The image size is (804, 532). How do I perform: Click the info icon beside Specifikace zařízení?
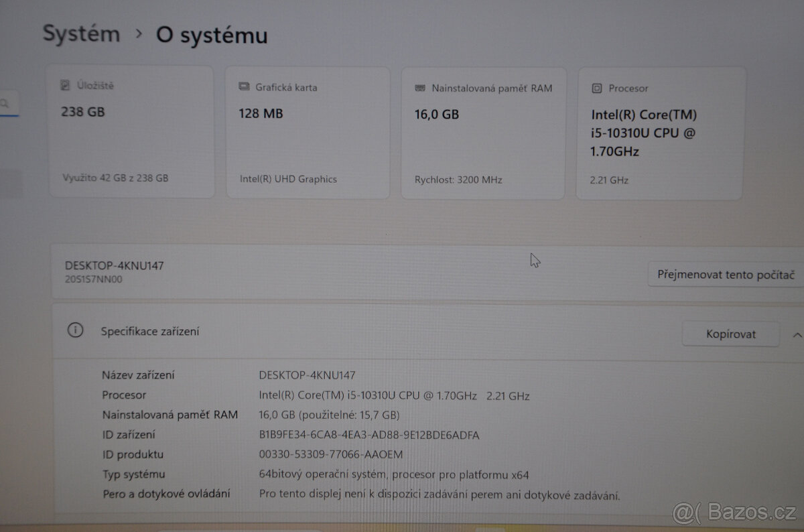pyautogui.click(x=75, y=330)
